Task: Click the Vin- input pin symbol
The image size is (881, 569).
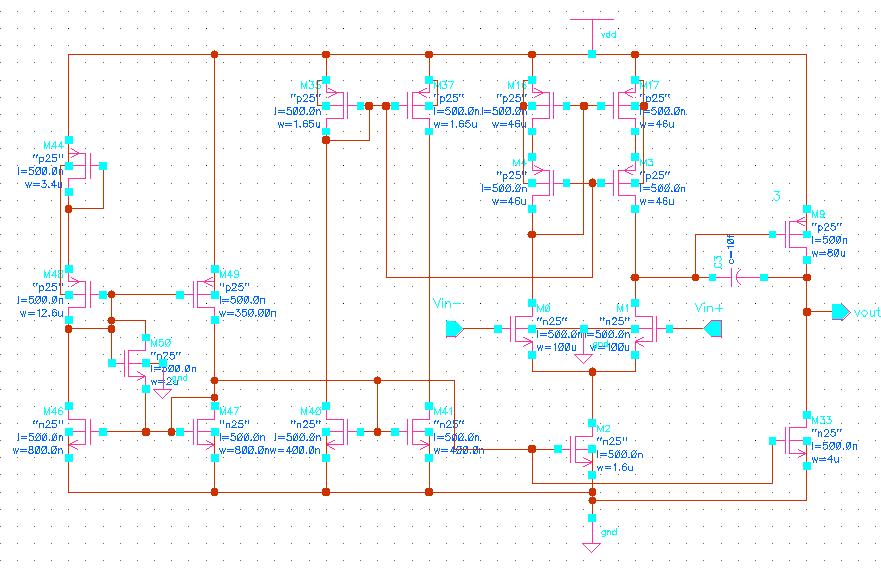Action: coord(455,329)
